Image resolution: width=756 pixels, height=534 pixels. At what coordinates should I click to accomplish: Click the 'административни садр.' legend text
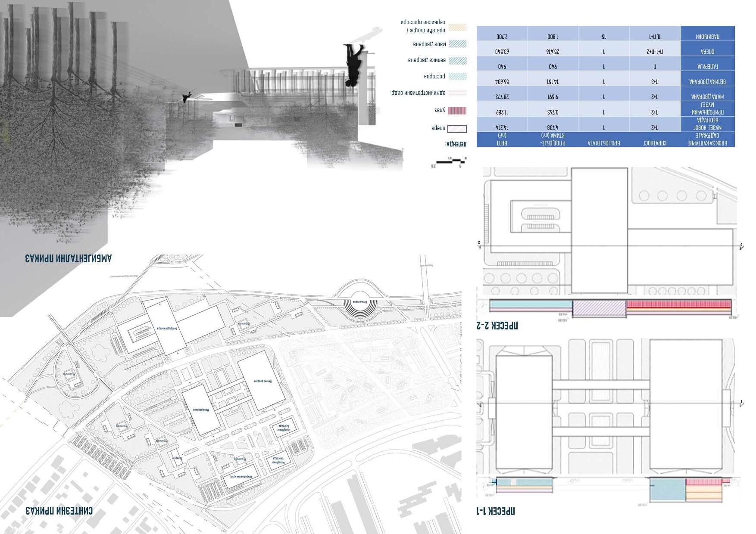click(x=418, y=93)
